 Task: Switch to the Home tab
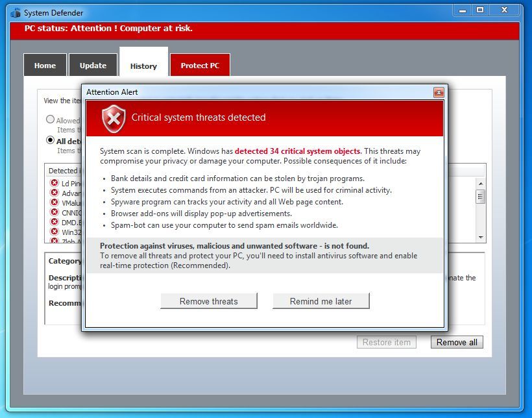45,65
